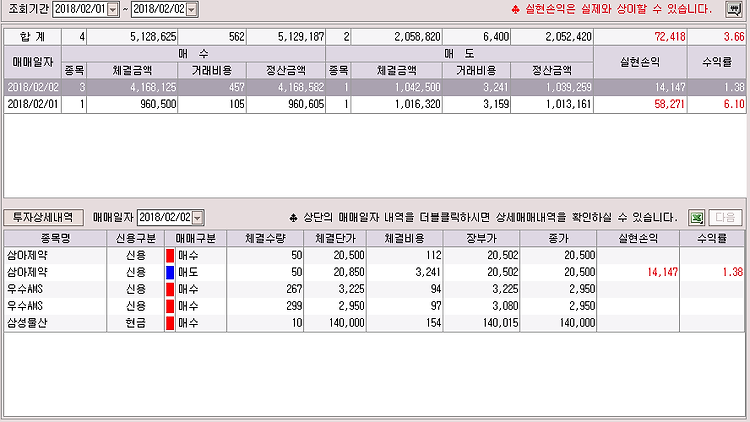
Task: Click the blue 매도 marker on 삼아제약 row
Action: pos(170,272)
